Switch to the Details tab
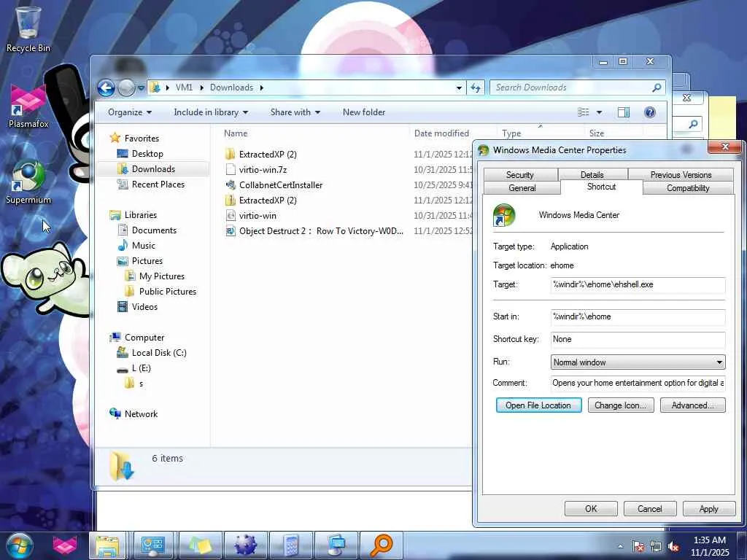This screenshot has width=747, height=560. coord(592,175)
